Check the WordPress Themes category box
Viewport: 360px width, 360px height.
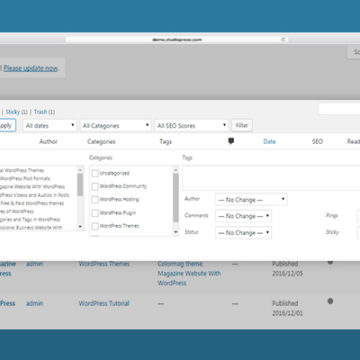point(95,226)
